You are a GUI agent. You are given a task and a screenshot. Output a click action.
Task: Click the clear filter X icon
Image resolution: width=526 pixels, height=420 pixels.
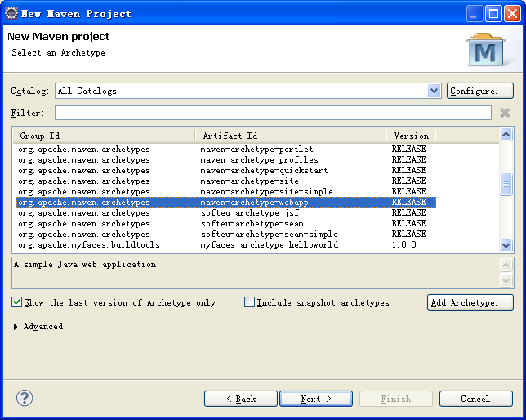click(505, 113)
